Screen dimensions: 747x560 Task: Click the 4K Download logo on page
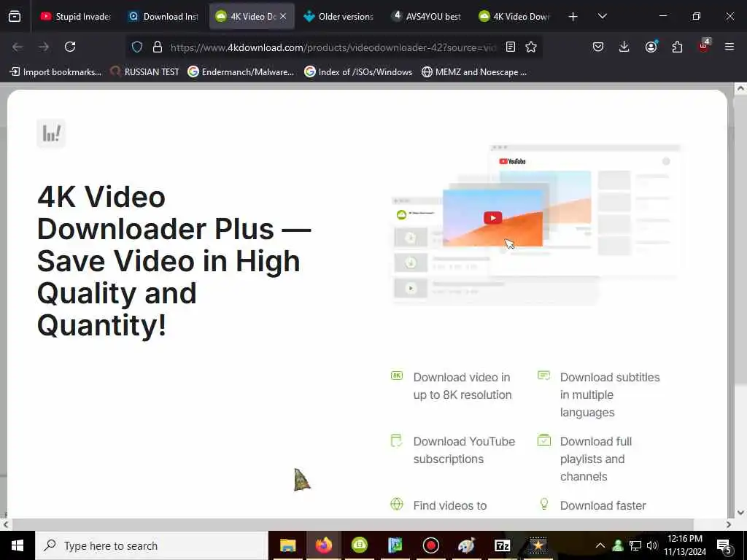coord(51,133)
